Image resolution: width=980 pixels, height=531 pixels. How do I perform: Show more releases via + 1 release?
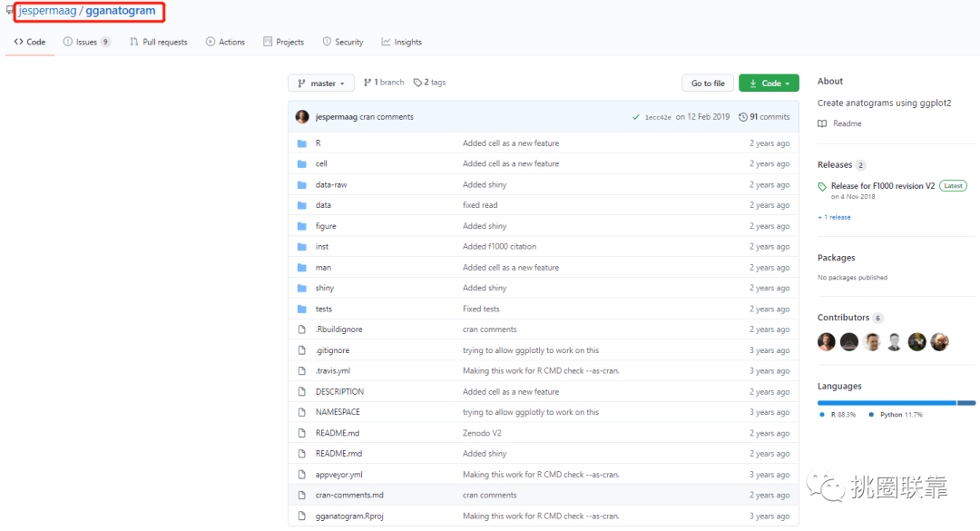click(x=834, y=217)
